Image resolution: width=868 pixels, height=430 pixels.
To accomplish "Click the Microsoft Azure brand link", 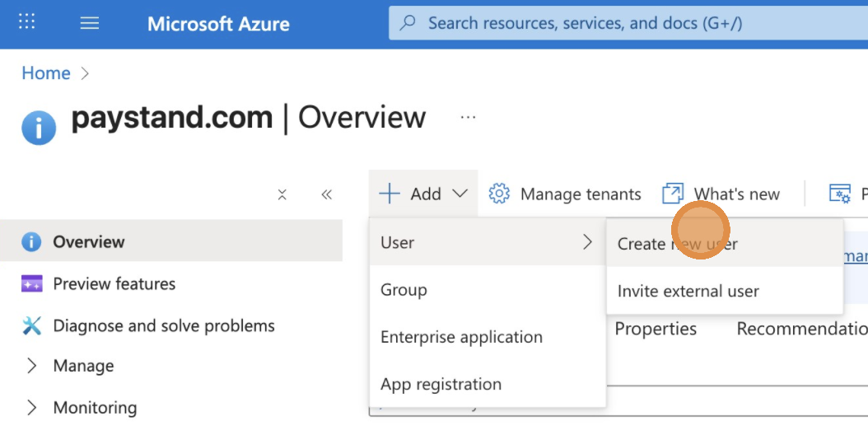I will click(218, 24).
